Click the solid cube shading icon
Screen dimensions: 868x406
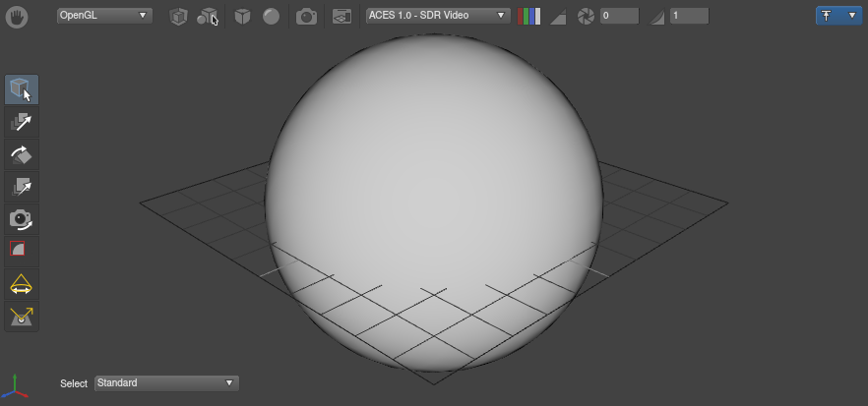pyautogui.click(x=242, y=17)
